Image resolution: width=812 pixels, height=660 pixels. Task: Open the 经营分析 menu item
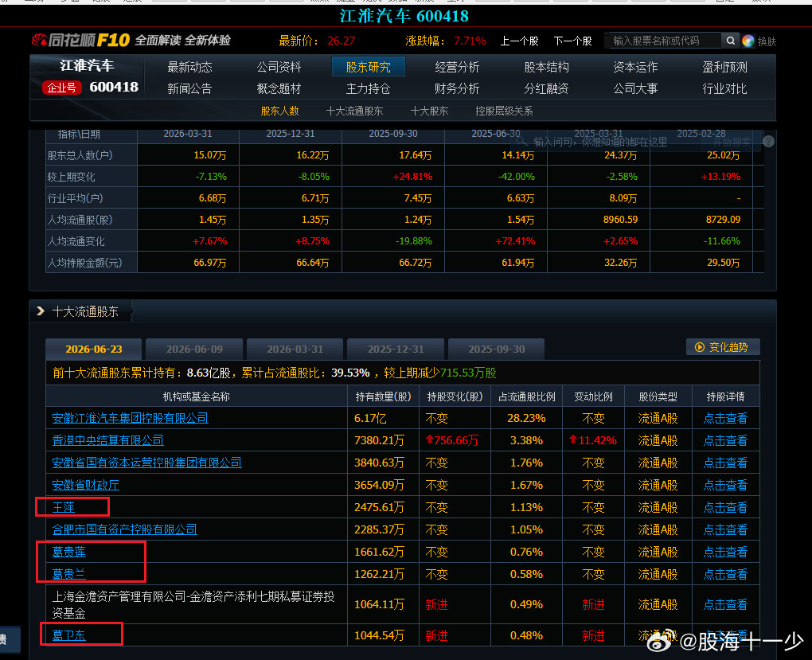(x=457, y=67)
